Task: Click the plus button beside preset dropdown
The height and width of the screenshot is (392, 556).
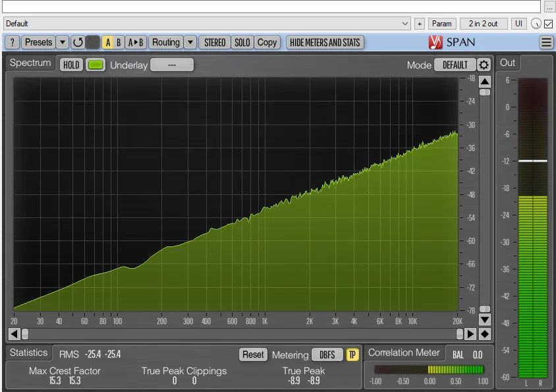Action: (x=420, y=24)
